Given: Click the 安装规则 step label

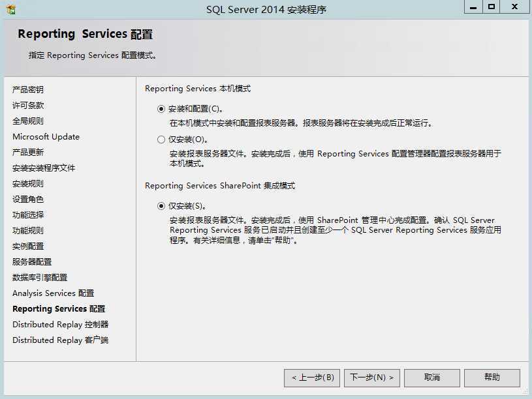Looking at the screenshot, I should (28, 184).
